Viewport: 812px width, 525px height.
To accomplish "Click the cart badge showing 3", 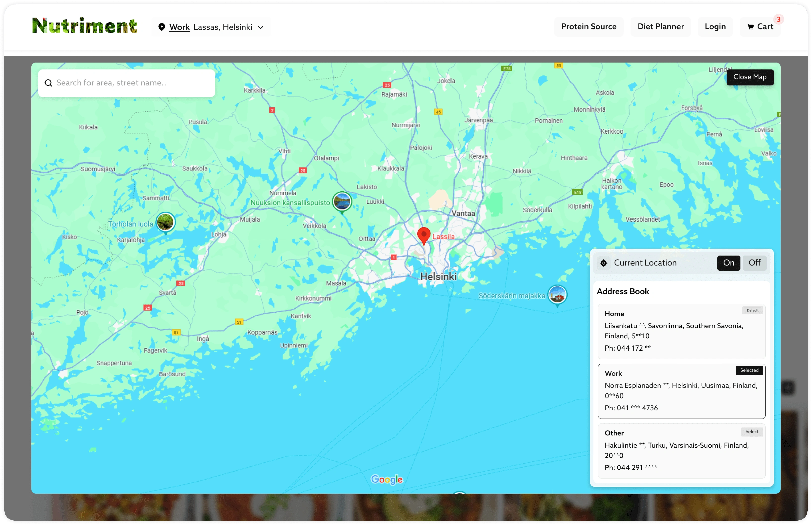I will (778, 19).
